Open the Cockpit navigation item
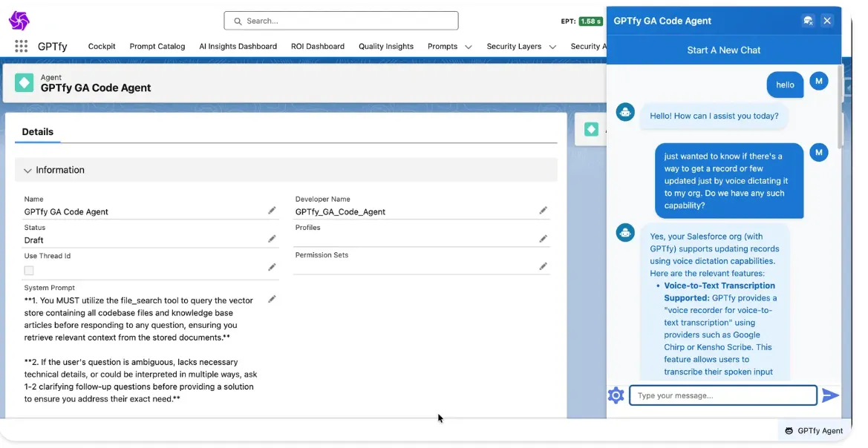Viewport: 868px width, 448px height. coord(102,46)
